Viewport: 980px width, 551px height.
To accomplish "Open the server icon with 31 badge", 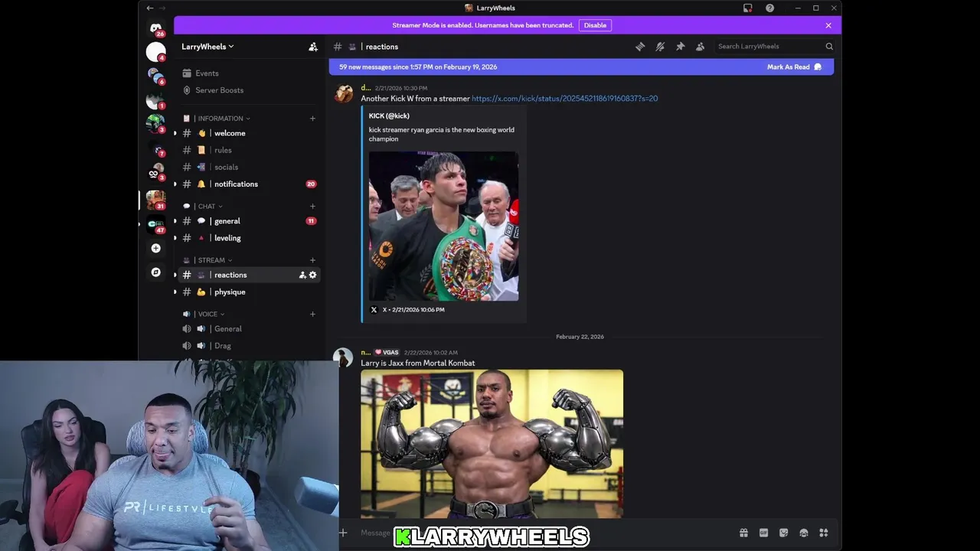I will pyautogui.click(x=155, y=200).
